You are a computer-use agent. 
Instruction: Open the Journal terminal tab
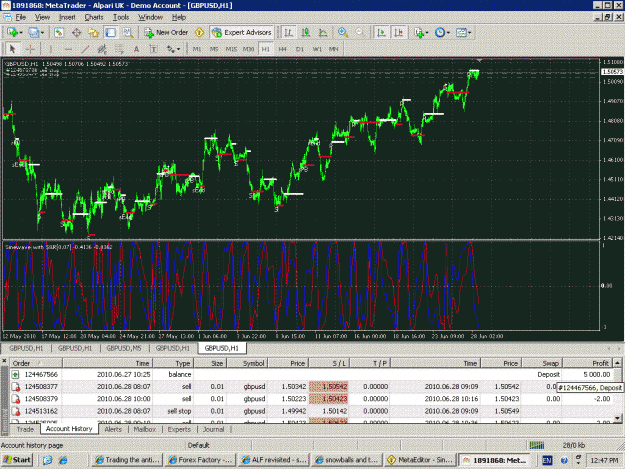pyautogui.click(x=213, y=429)
